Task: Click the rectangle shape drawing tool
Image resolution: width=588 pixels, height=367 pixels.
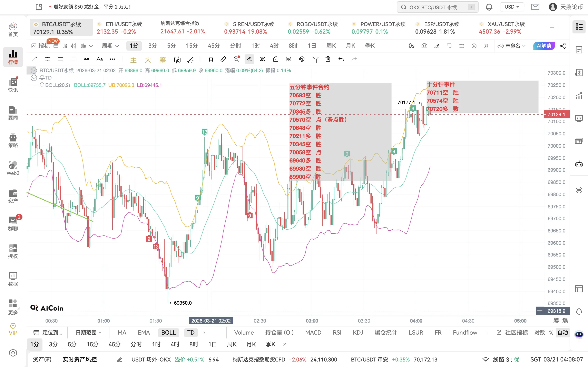Action: click(x=73, y=59)
